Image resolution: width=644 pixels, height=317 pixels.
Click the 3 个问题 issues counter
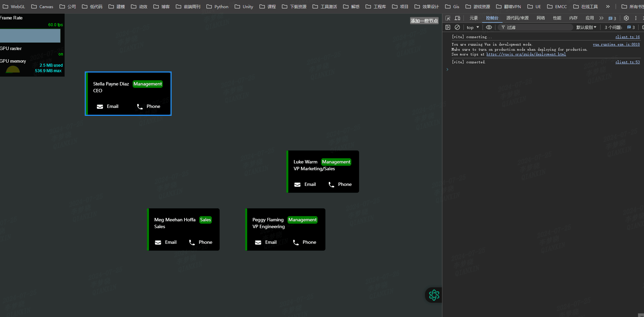tap(620, 27)
